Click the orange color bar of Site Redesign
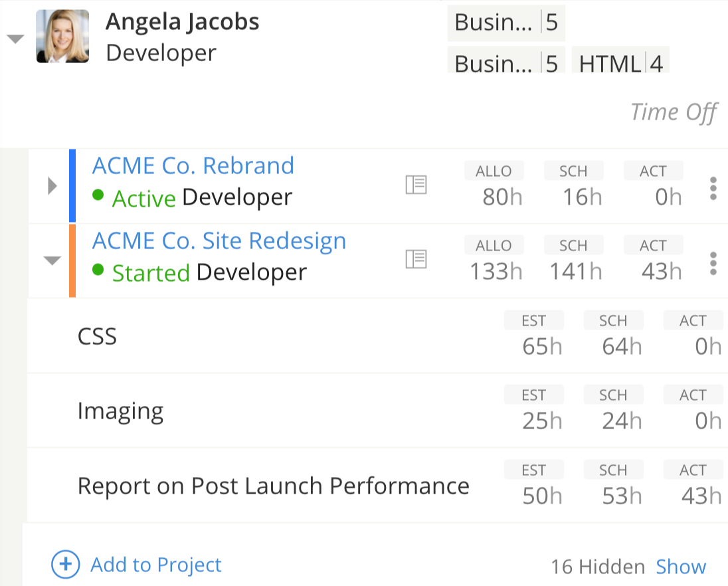 [x=72, y=260]
